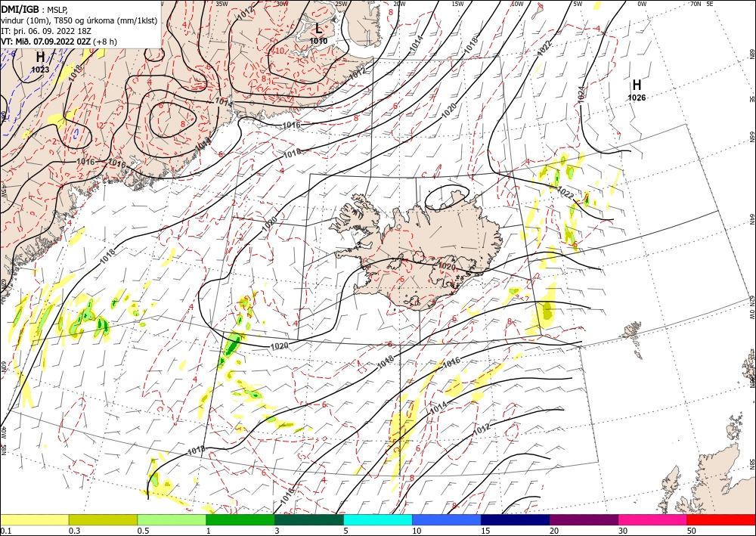
Task: Click the "1026" high pressure value
Action: [637, 98]
